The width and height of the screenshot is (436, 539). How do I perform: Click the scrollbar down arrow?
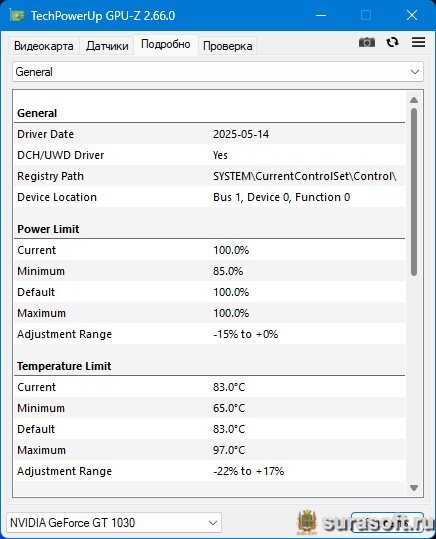click(x=414, y=488)
